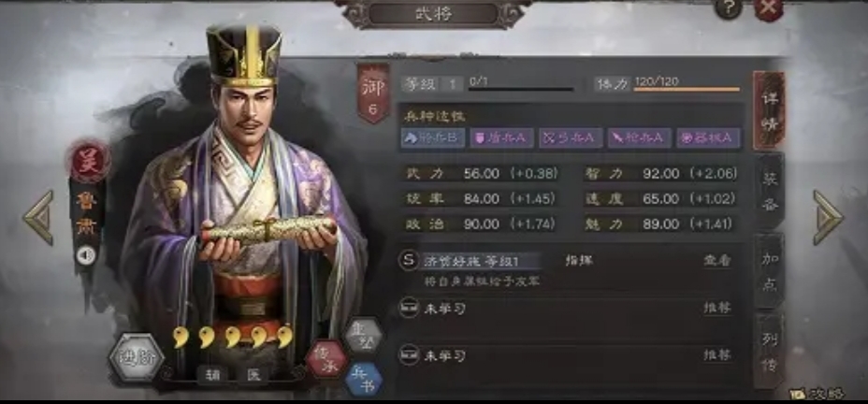Go to previous general with left arrow

tap(38, 218)
